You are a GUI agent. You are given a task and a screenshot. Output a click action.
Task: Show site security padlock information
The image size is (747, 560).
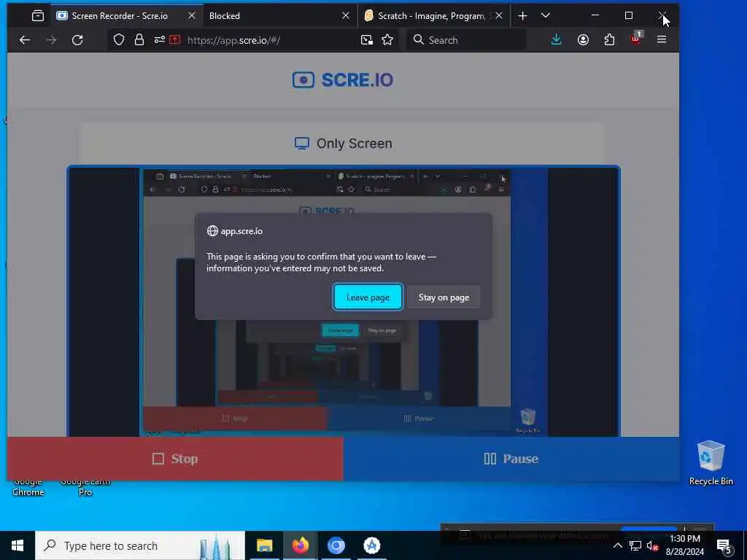[x=139, y=40]
